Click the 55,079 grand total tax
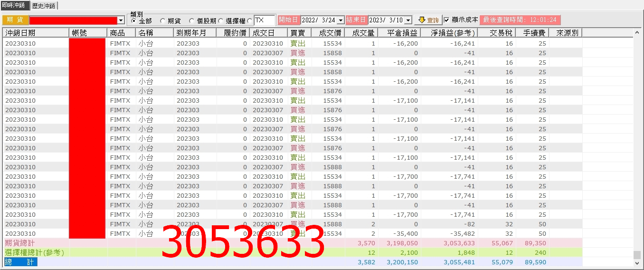The height and width of the screenshot is (270, 644). coord(502,262)
